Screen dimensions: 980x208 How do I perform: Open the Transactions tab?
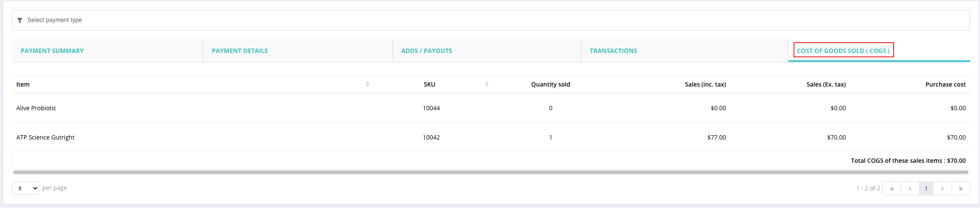point(614,51)
